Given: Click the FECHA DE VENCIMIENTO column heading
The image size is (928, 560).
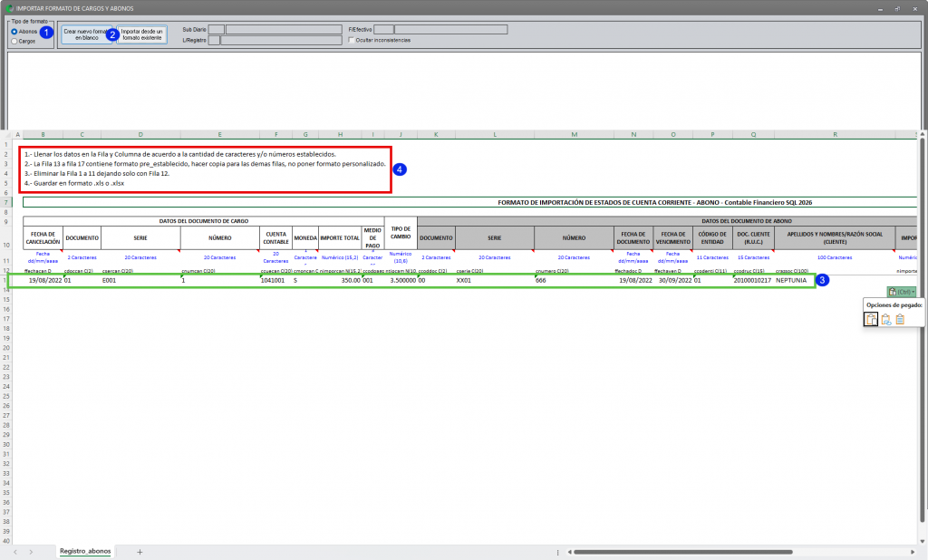Looking at the screenshot, I should point(673,238).
